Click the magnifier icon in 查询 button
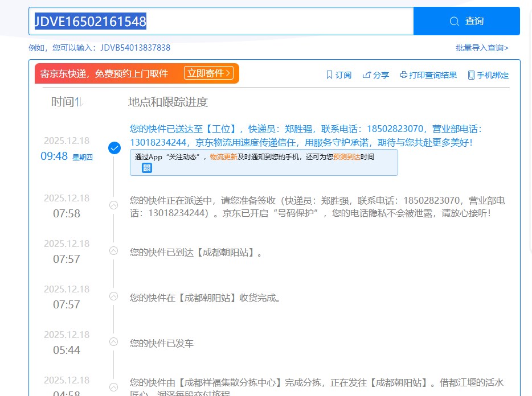 point(454,22)
